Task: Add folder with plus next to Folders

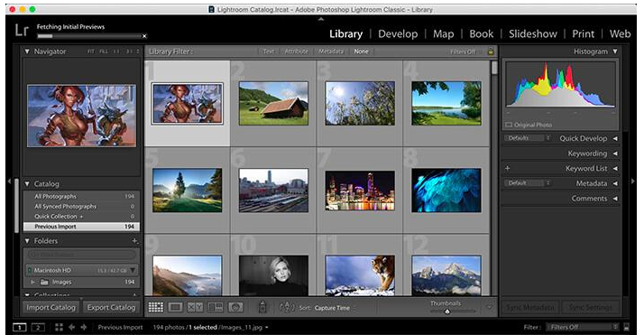Action: click(x=134, y=240)
